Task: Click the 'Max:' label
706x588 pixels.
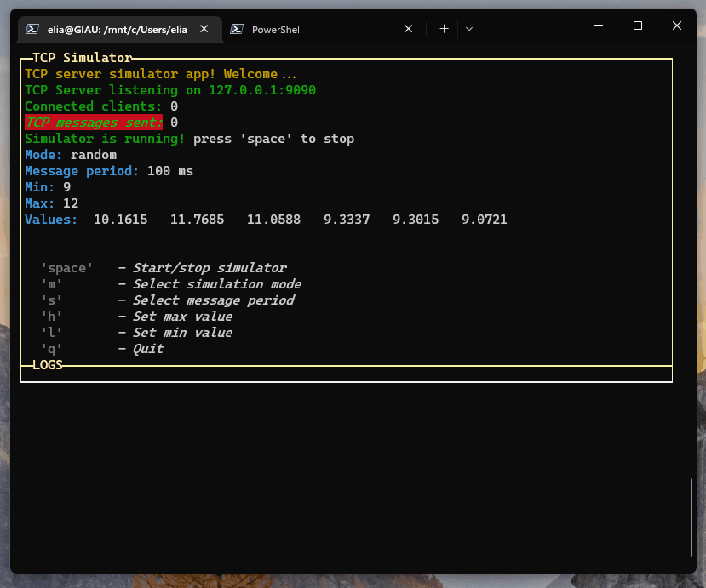Action: [x=40, y=203]
